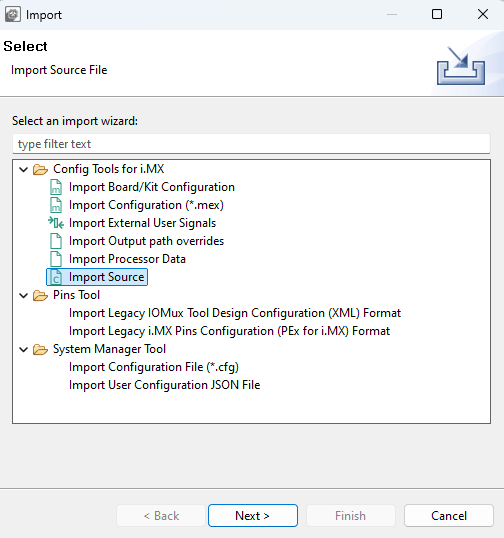Click the Import Processor Data page icon

[56, 259]
